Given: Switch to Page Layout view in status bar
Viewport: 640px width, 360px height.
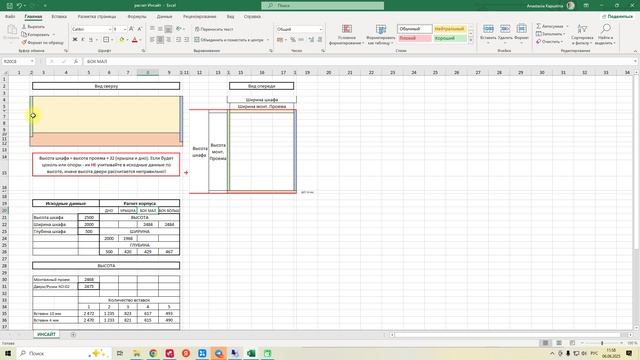Looking at the screenshot, I should coord(559,343).
